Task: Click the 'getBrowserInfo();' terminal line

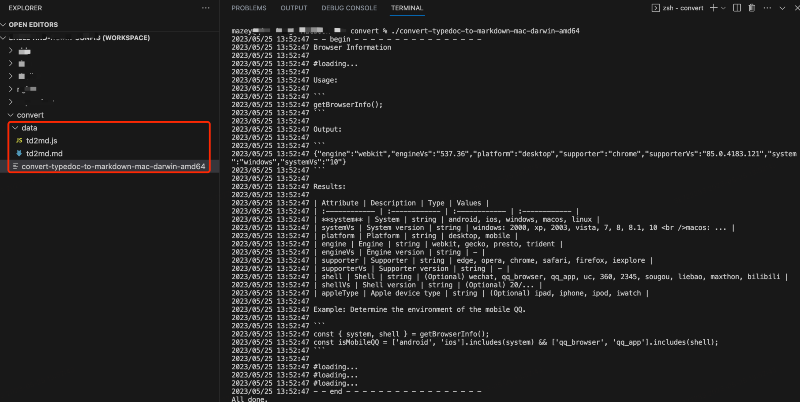Action: pos(348,105)
